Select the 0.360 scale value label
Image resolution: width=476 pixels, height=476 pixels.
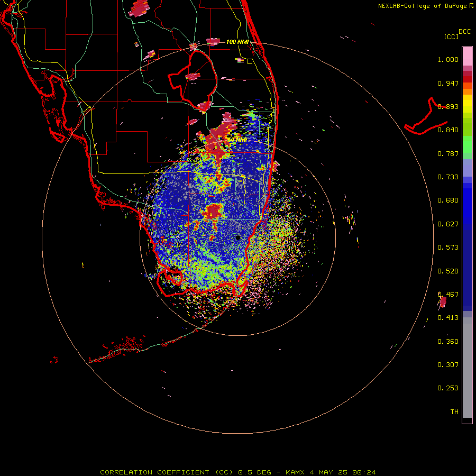448,342
